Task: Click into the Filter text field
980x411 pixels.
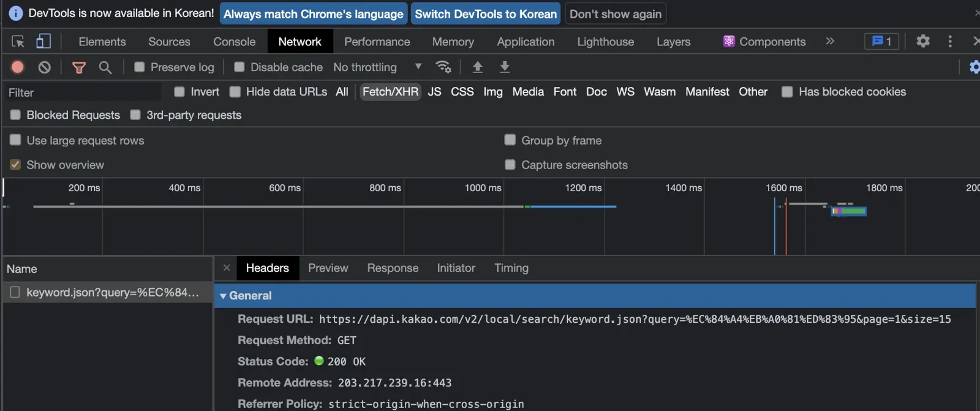Action: pos(83,92)
